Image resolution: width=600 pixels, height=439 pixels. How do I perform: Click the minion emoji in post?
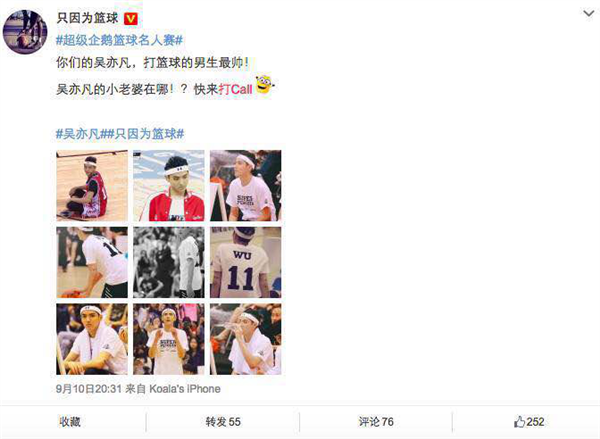tap(264, 84)
